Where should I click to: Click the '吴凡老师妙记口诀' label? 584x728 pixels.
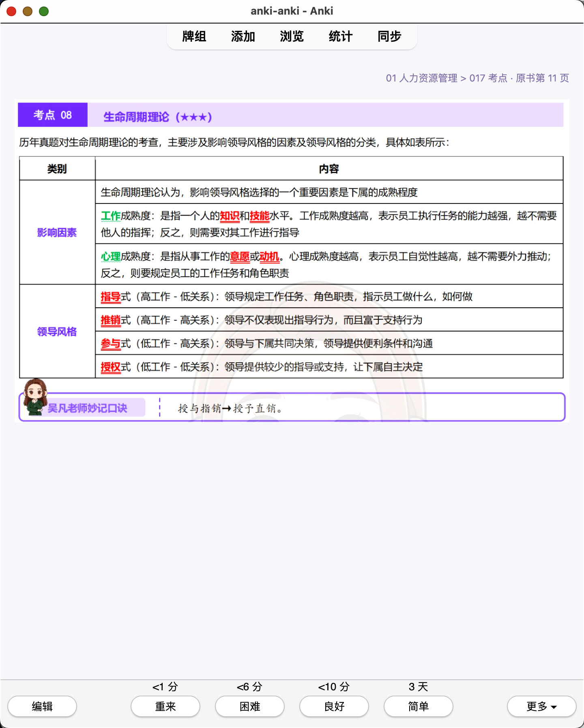pos(88,408)
